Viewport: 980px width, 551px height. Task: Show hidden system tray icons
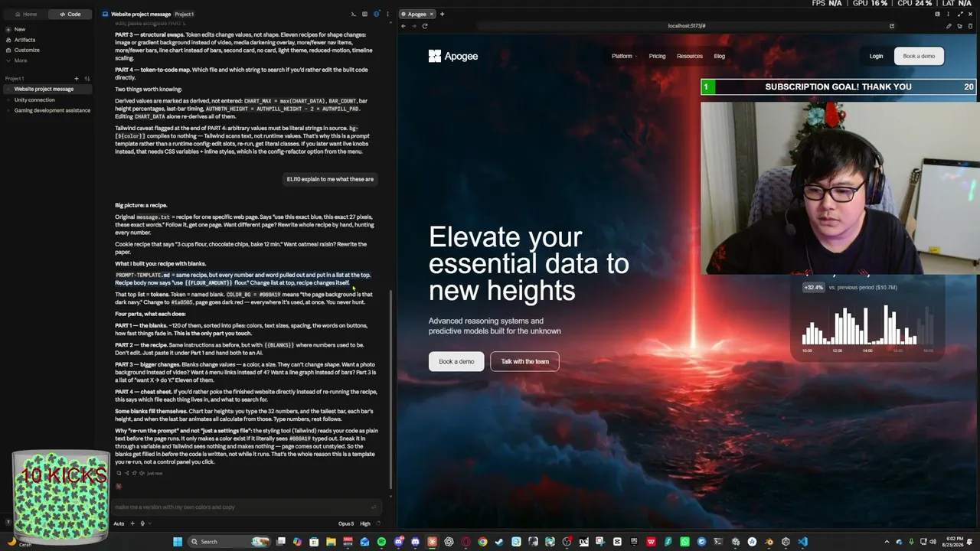coord(887,542)
